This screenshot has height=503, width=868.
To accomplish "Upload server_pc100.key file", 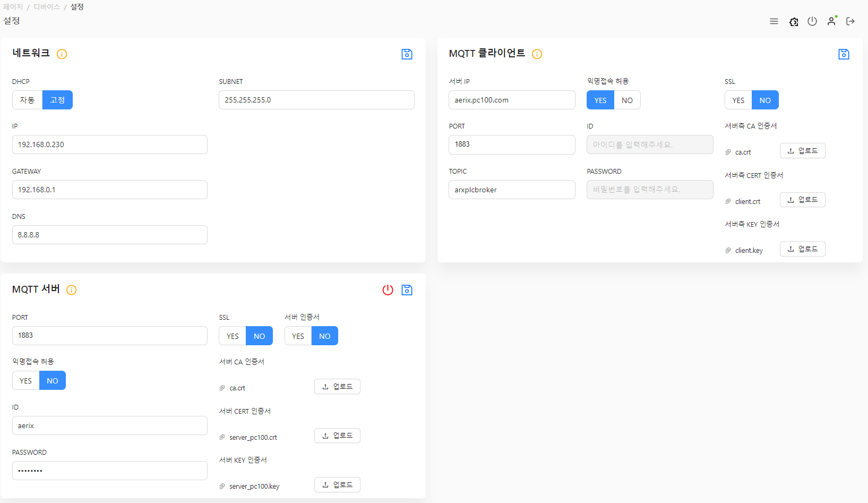I will tap(337, 485).
